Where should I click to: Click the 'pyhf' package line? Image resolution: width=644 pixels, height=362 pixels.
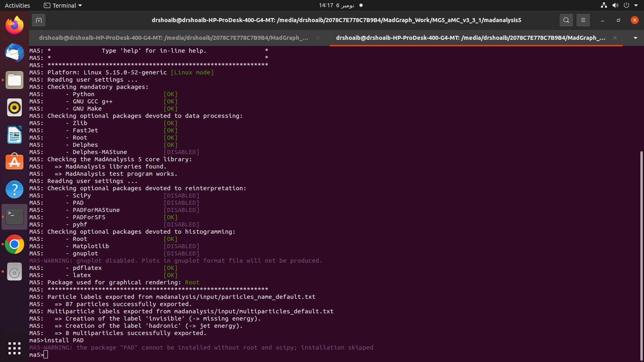pyautogui.click(x=114, y=224)
